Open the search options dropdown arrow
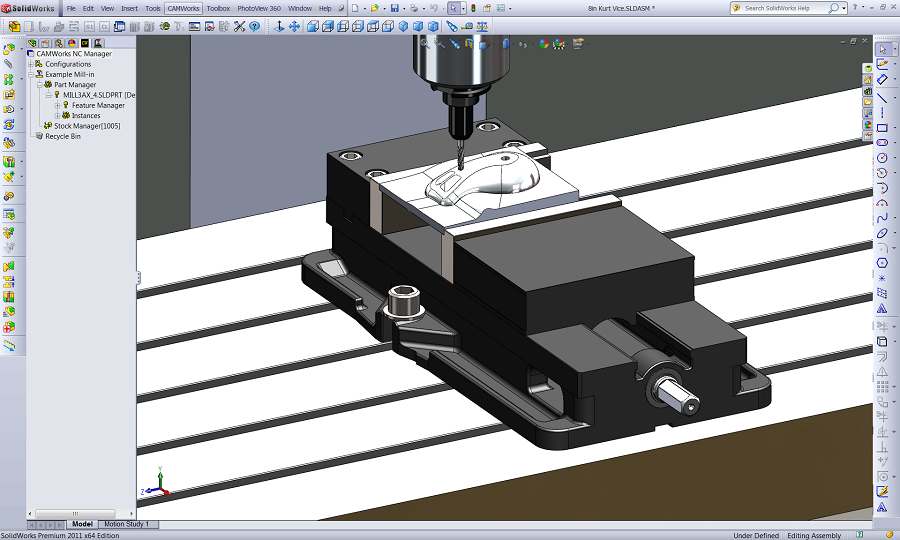 pyautogui.click(x=843, y=8)
